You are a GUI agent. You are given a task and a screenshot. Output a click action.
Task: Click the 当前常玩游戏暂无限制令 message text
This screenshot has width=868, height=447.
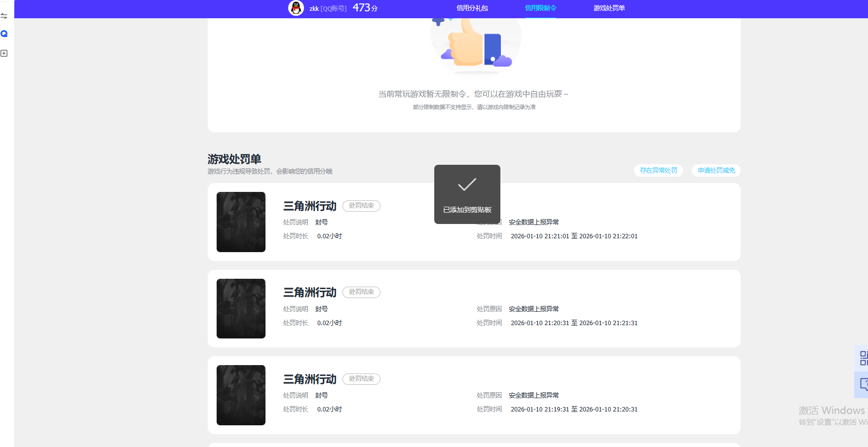473,94
